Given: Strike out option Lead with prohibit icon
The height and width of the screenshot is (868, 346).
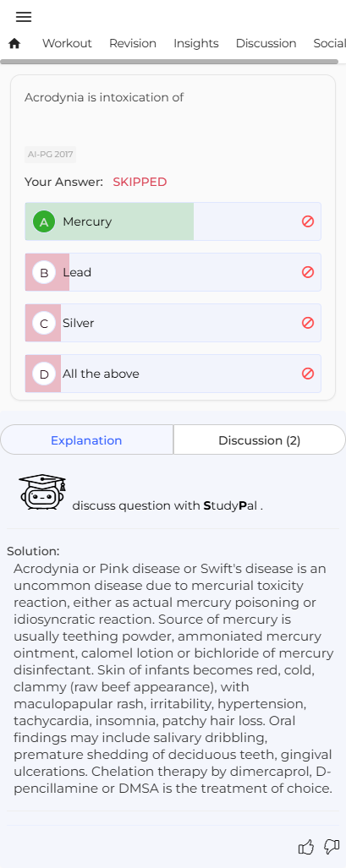Looking at the screenshot, I should (x=308, y=272).
